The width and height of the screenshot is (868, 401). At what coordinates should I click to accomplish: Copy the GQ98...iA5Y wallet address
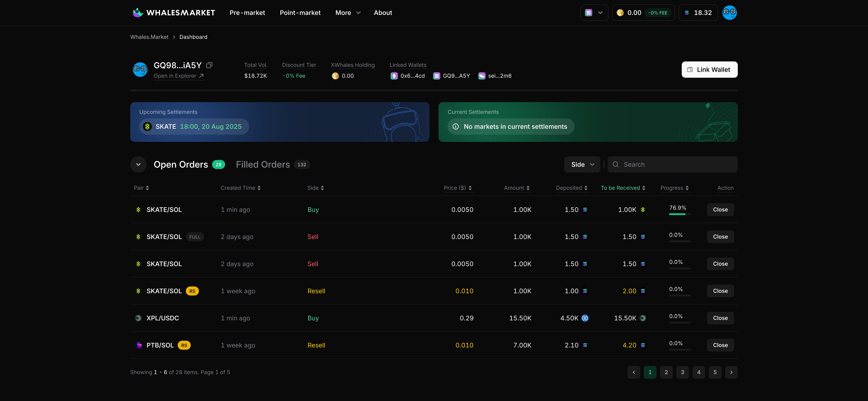pyautogui.click(x=209, y=65)
